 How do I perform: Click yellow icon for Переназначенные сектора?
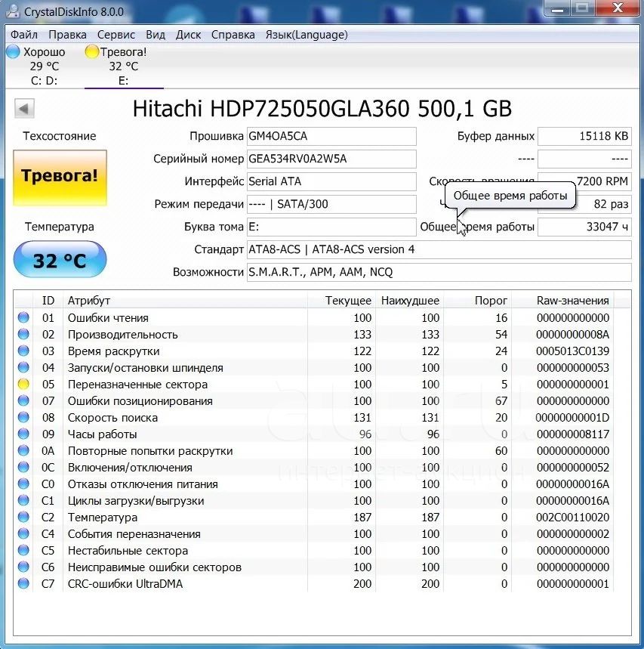(23, 384)
